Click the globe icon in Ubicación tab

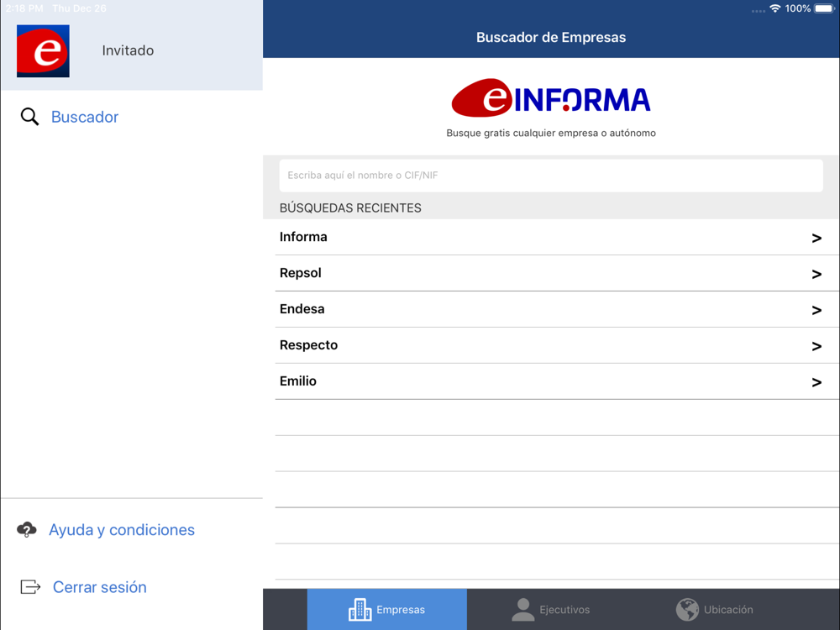687,610
